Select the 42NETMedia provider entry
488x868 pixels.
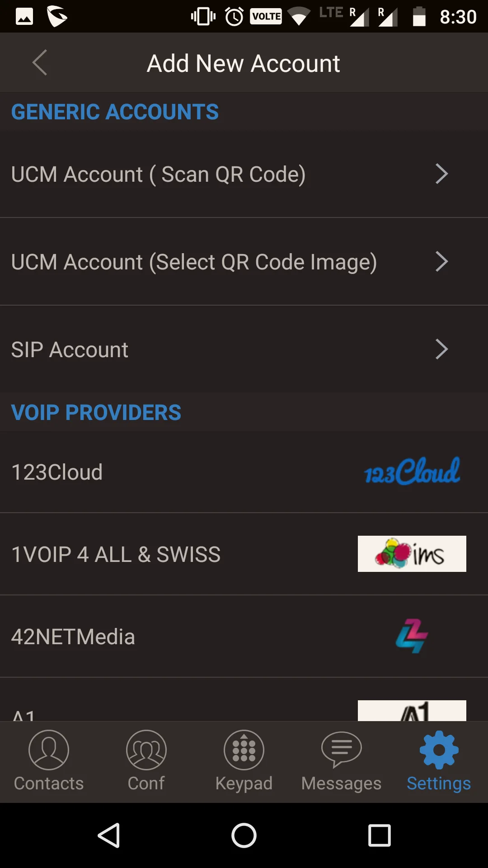tap(73, 637)
